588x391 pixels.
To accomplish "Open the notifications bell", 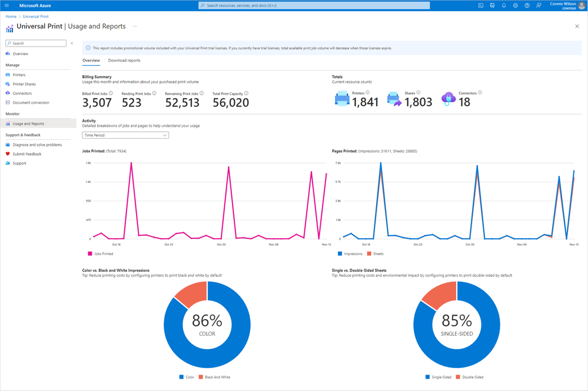I will click(504, 5).
